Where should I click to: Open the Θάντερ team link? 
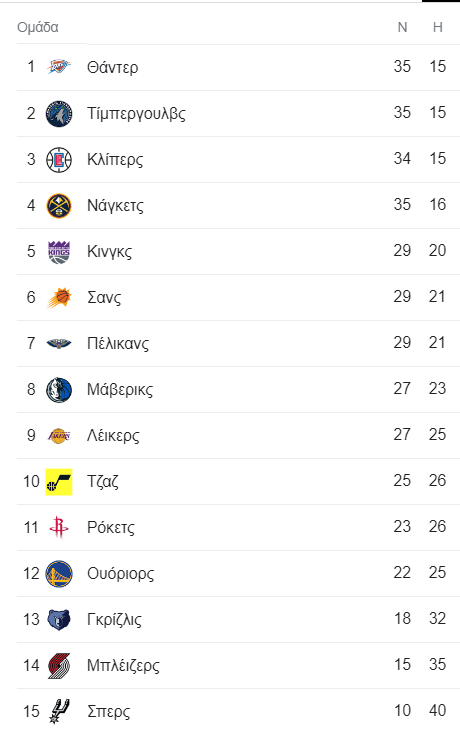click(x=113, y=67)
